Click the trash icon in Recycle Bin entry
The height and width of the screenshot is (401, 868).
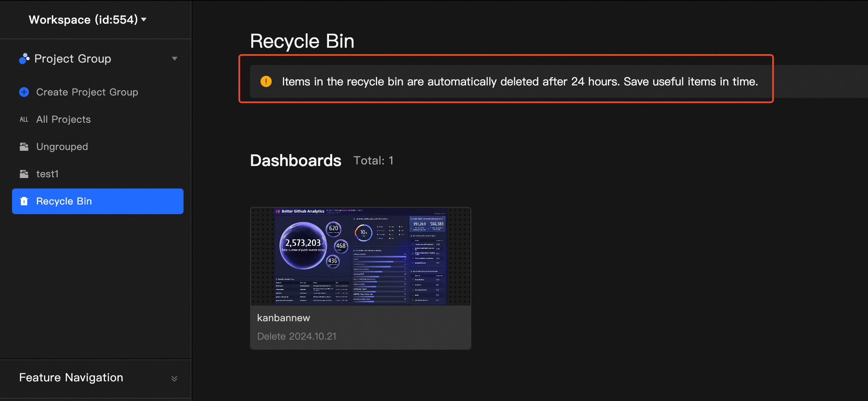(x=24, y=201)
